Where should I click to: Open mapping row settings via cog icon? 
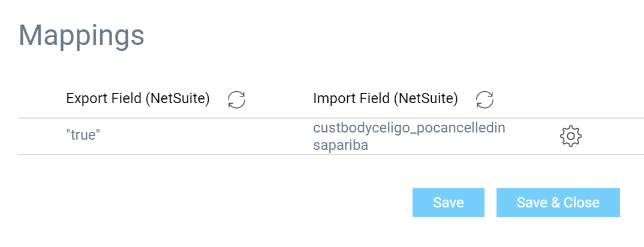point(571,137)
